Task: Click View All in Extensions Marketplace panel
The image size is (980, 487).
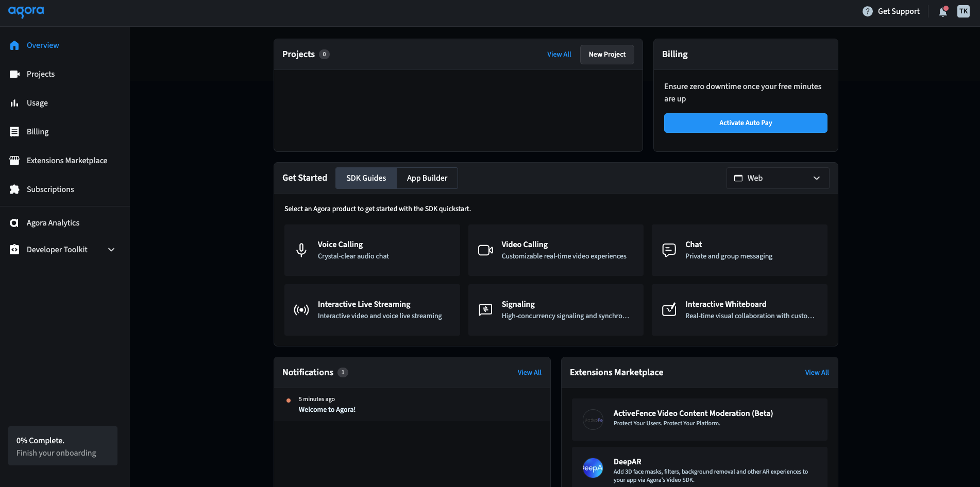Action: [817, 373]
